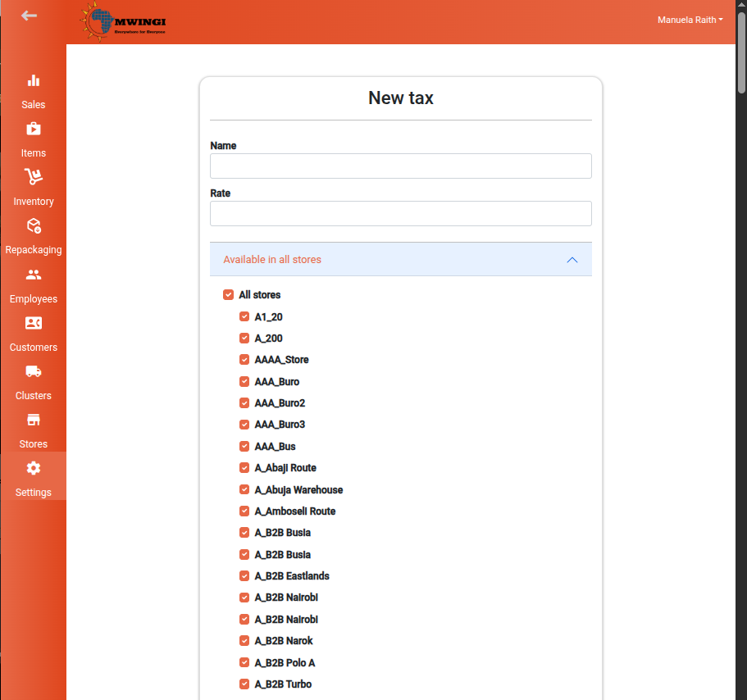Collapse the store list with chevron
This screenshot has height=700, width=747.
click(x=572, y=260)
